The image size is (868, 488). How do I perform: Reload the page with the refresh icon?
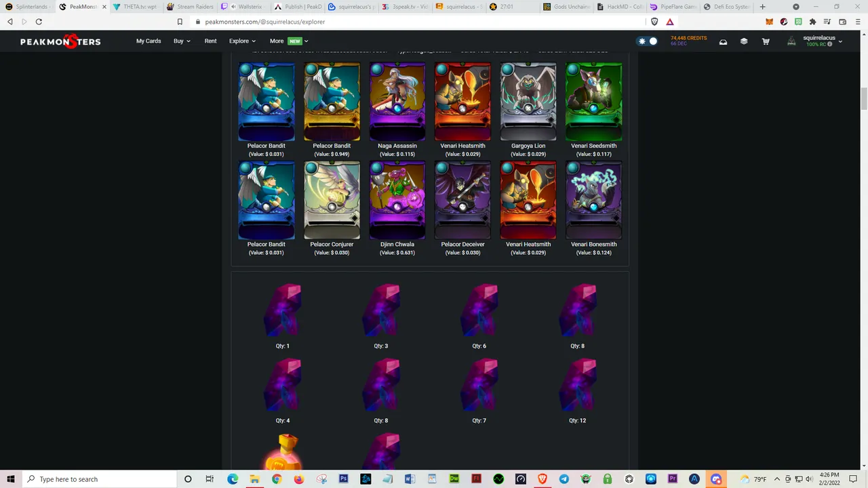(39, 22)
